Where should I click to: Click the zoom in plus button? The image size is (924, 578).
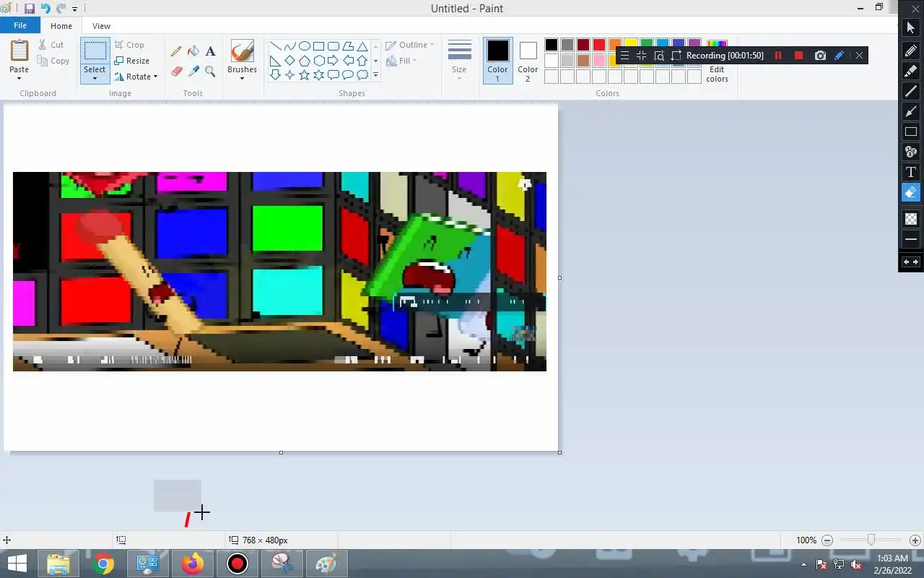(x=915, y=540)
